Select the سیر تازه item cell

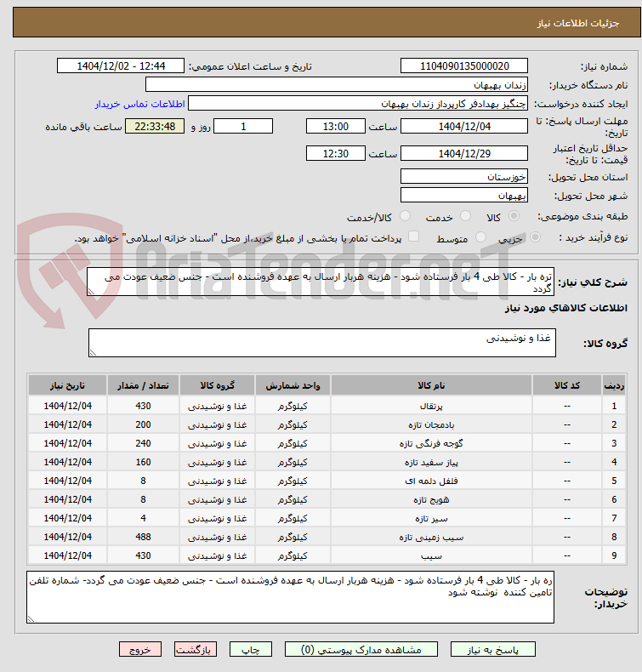point(431,519)
